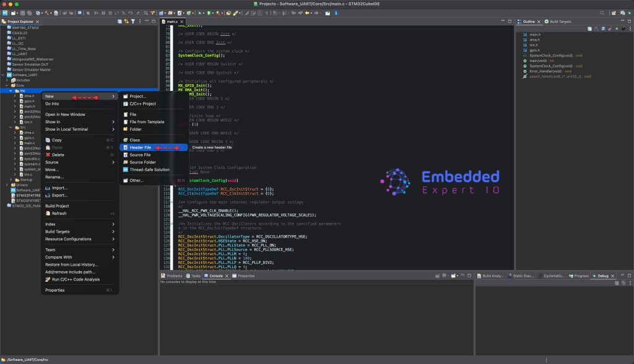
Task: Click Refresh in the context menu
Action: click(80, 213)
